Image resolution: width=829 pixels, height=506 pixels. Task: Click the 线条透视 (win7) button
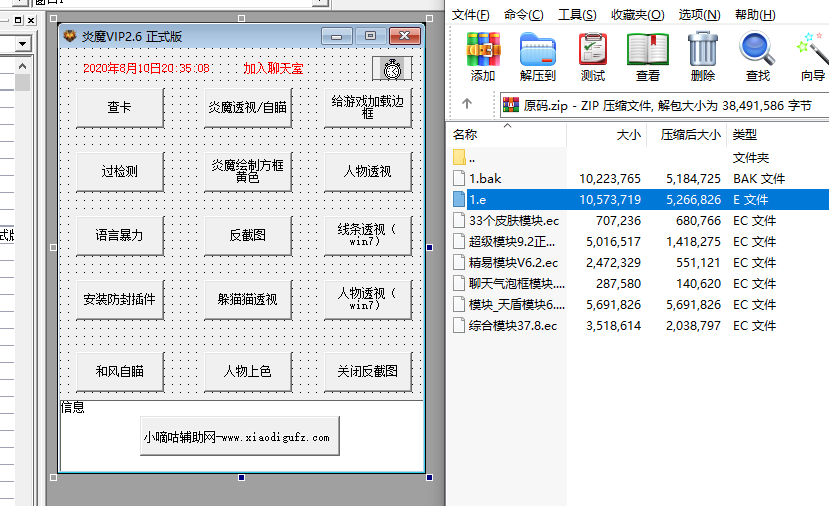tap(368, 235)
